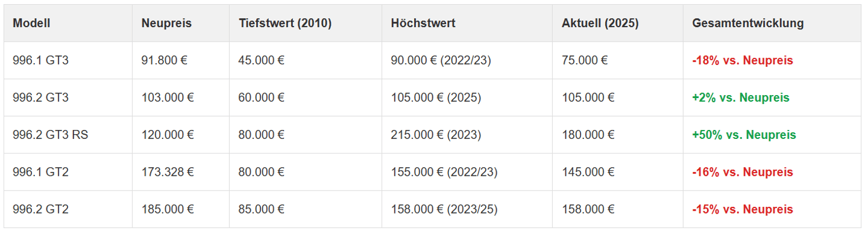868x234 pixels.
Task: Click the red -18% vs. Neupreis text
Action: tap(743, 60)
